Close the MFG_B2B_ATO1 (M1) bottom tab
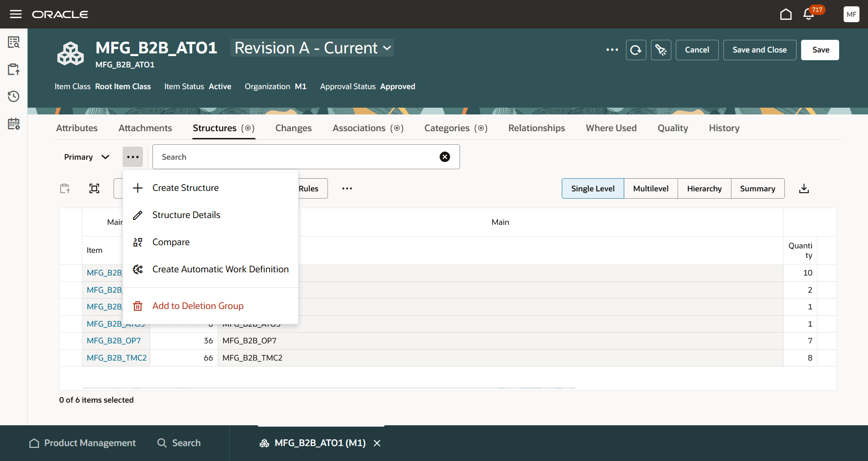The height and width of the screenshot is (461, 868). 377,443
